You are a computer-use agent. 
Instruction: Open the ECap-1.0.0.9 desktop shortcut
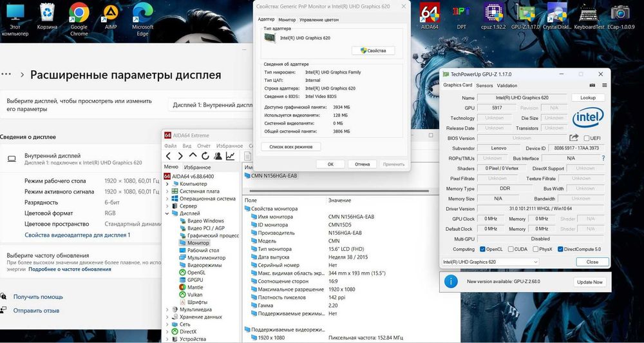click(620, 16)
